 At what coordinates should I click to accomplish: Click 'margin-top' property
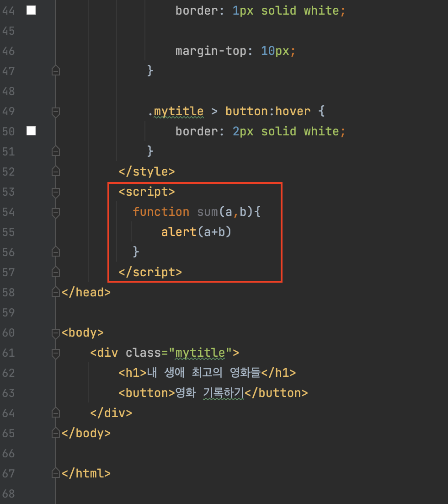pos(211,51)
